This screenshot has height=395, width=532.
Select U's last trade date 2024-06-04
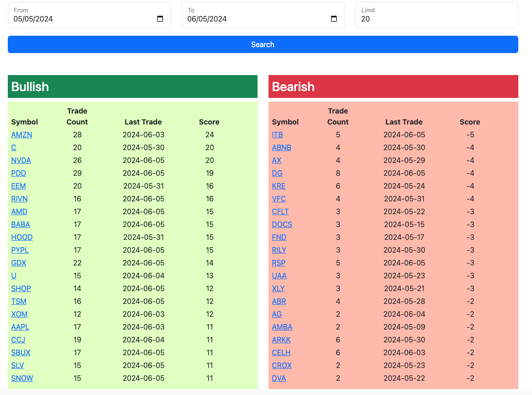(144, 276)
